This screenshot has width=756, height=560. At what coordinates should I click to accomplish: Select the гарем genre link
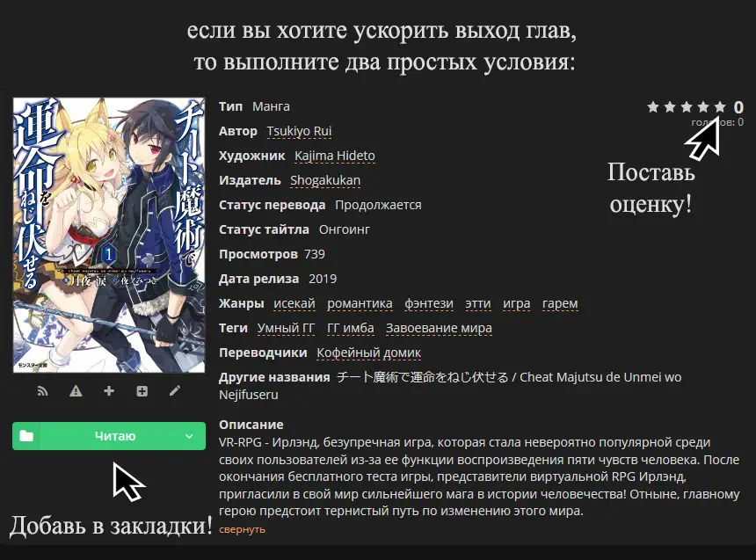(560, 303)
